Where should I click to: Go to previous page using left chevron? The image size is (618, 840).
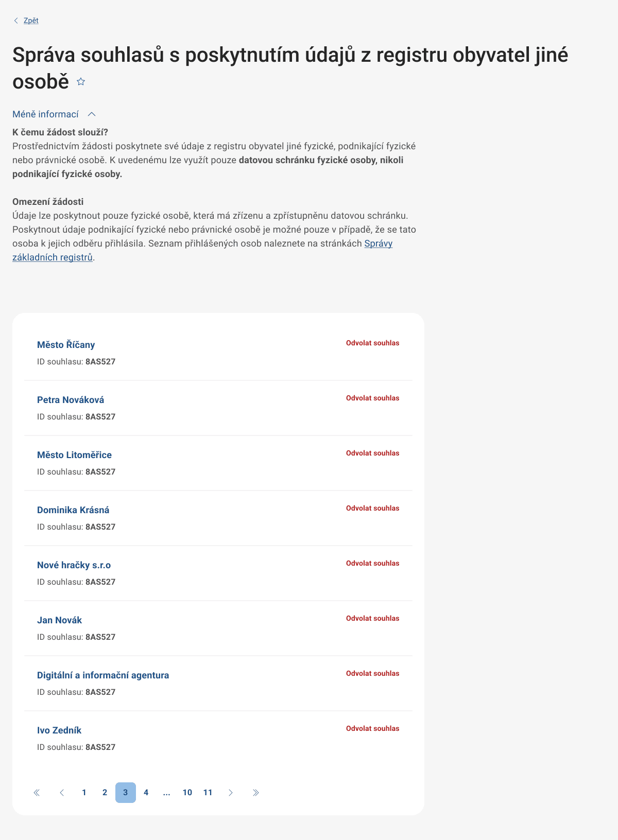(62, 793)
